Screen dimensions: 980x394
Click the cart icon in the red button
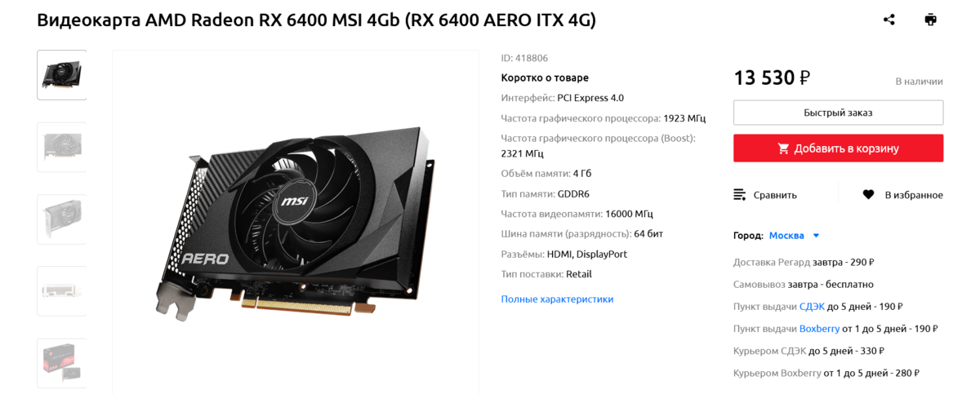(x=784, y=148)
